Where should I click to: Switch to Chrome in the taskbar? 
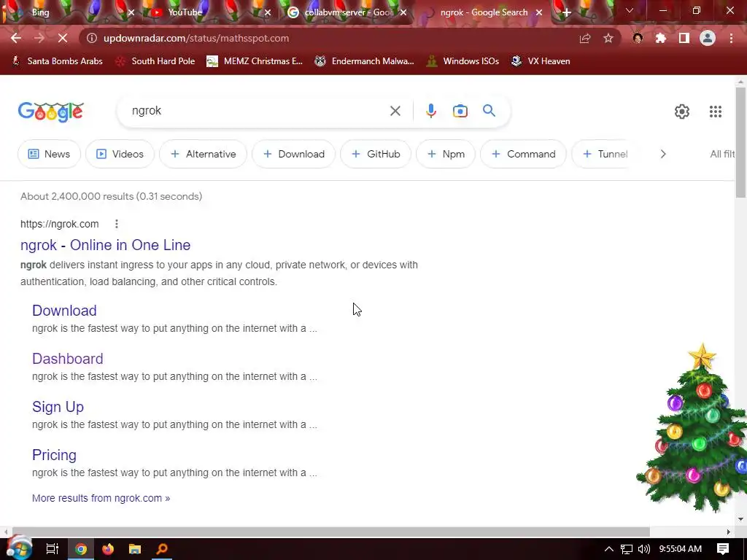click(x=81, y=549)
